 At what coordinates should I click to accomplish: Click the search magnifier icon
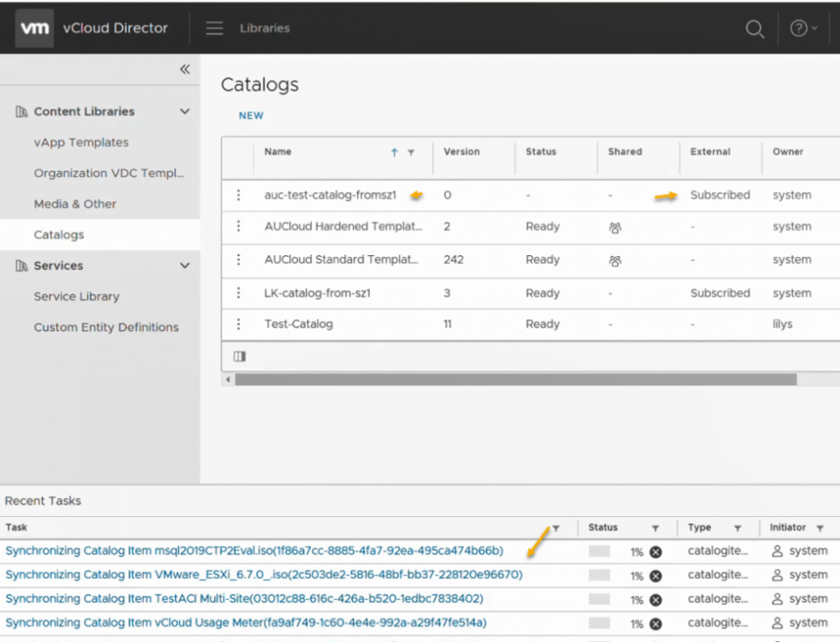(x=754, y=29)
